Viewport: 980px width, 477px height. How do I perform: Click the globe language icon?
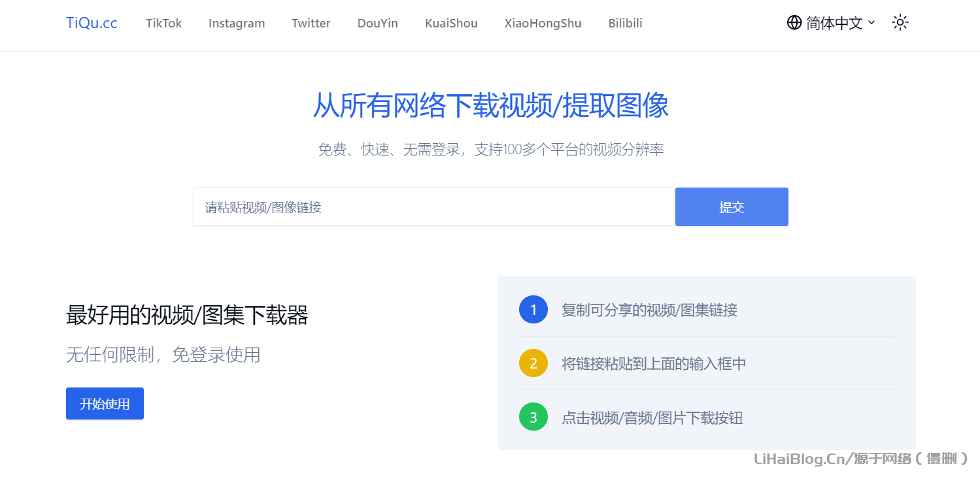pyautogui.click(x=794, y=23)
